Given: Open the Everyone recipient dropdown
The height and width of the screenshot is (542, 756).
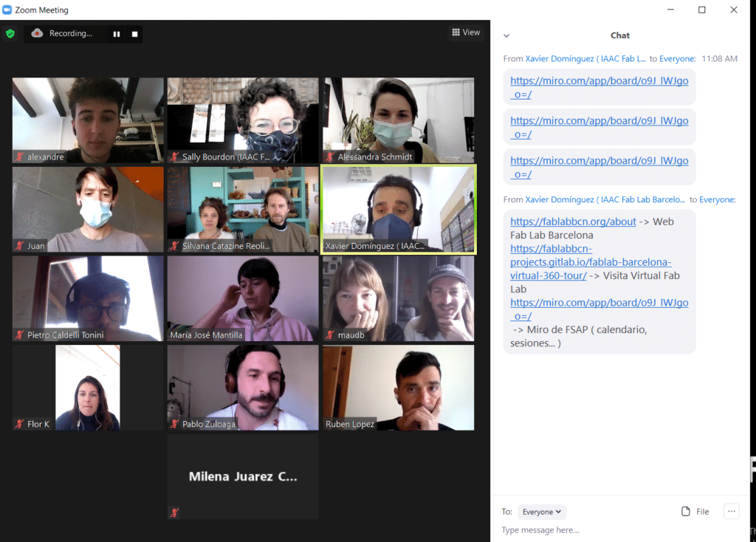Looking at the screenshot, I should click(x=542, y=512).
